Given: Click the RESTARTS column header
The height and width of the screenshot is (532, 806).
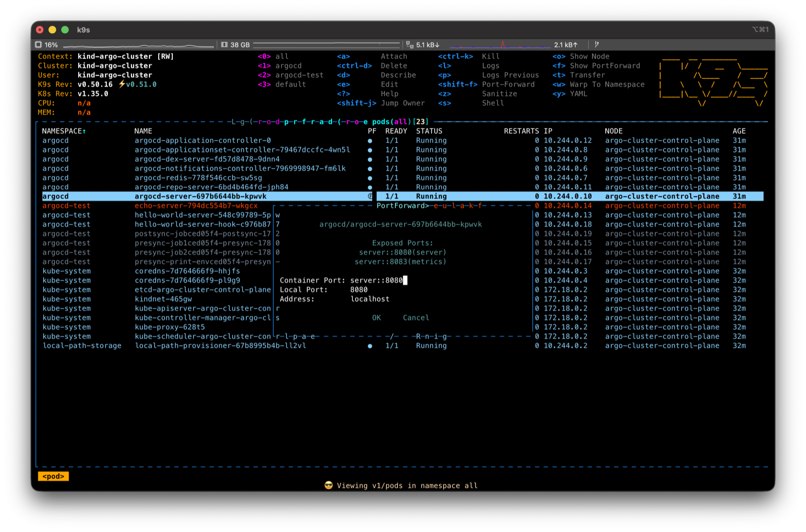Looking at the screenshot, I should pos(521,131).
